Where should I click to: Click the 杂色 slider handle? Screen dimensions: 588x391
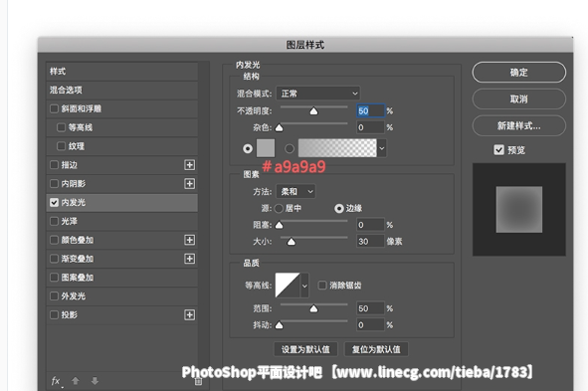[x=279, y=127]
